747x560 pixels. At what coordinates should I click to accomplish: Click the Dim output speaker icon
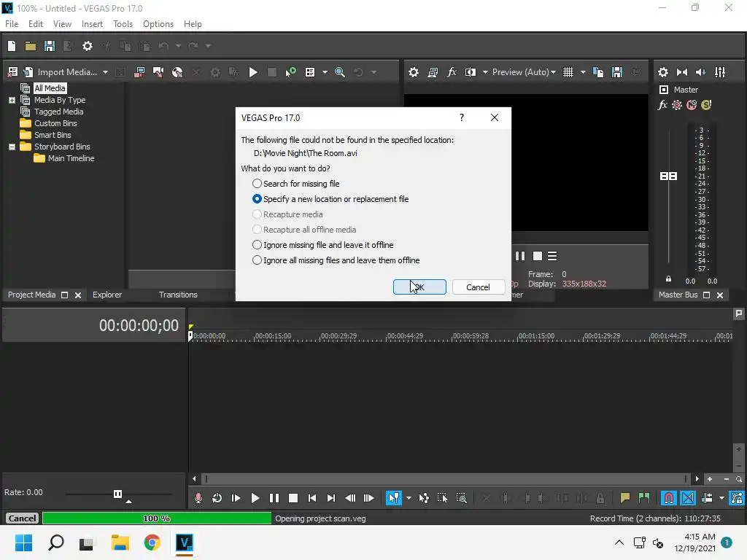[701, 72]
